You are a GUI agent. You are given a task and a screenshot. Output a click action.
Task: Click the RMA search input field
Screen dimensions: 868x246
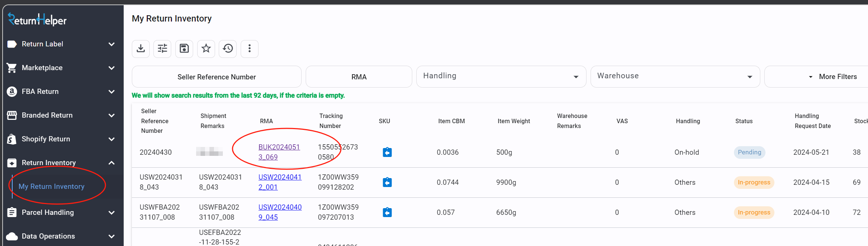[x=359, y=77]
